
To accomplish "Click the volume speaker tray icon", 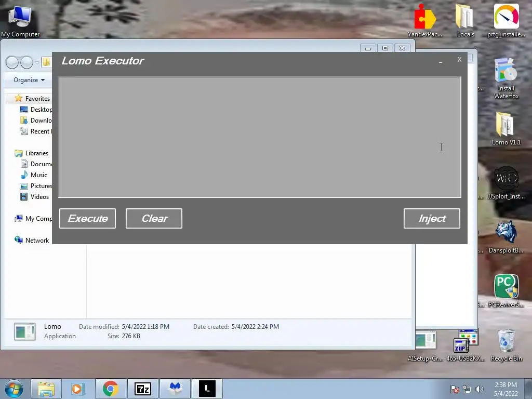I will pos(480,389).
